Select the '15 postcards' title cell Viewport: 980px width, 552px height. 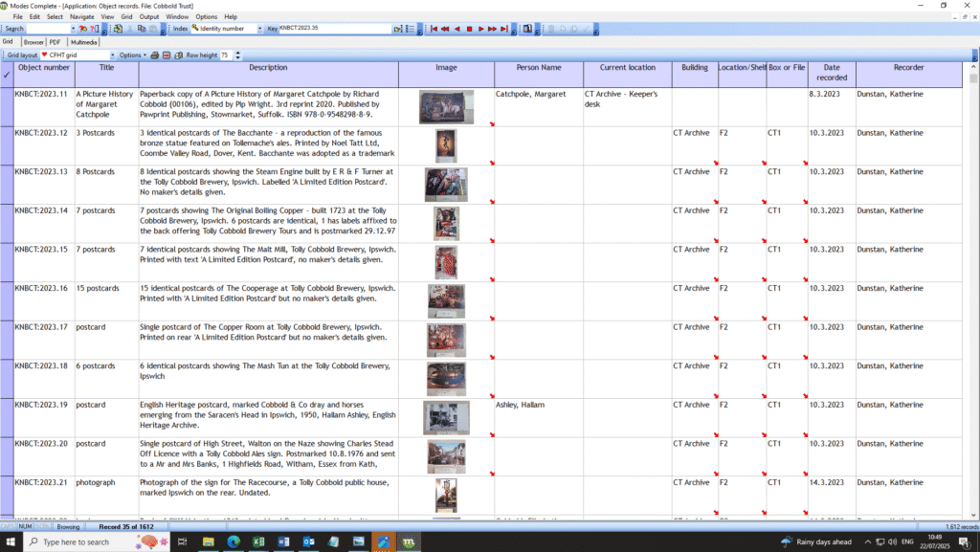tap(107, 301)
